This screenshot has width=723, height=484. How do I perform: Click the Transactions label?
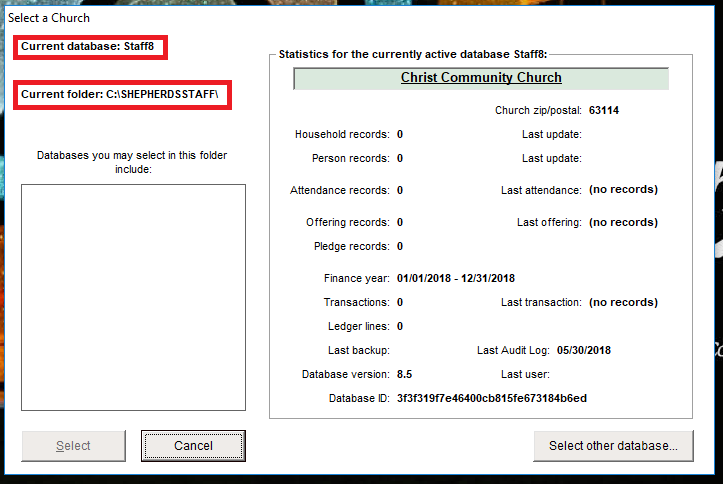point(356,302)
